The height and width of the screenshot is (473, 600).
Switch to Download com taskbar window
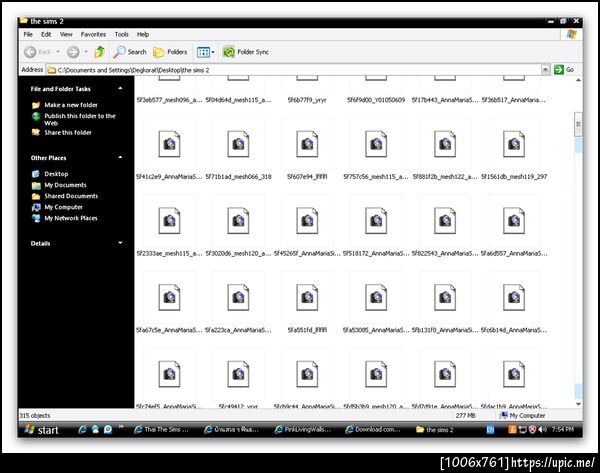[x=373, y=430]
